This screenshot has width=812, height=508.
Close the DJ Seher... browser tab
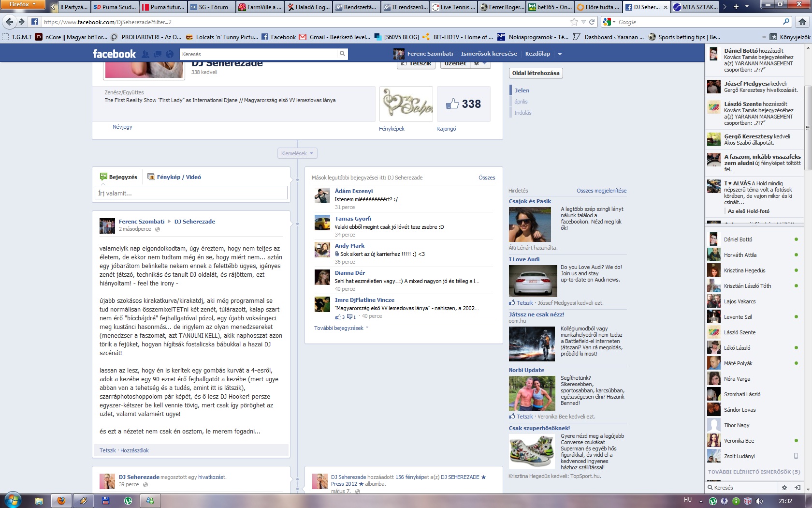click(x=666, y=7)
